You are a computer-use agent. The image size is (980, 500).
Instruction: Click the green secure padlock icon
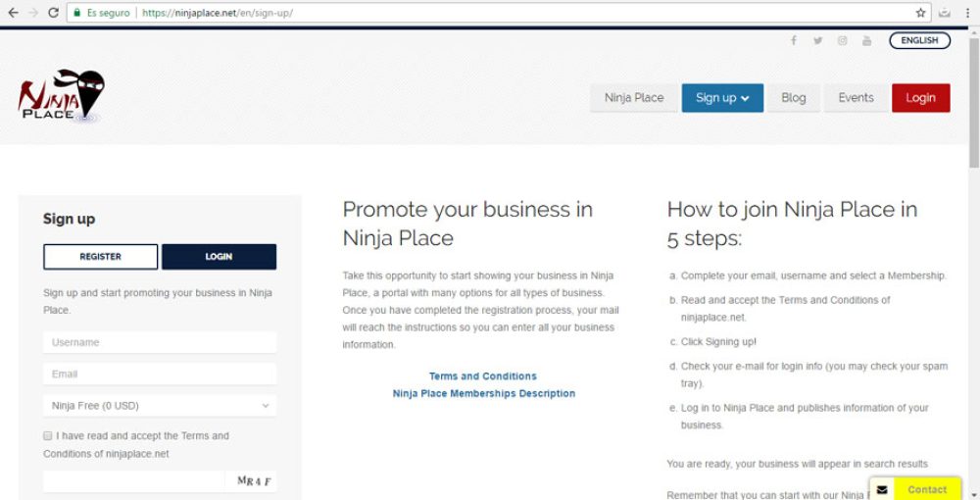click(77, 13)
